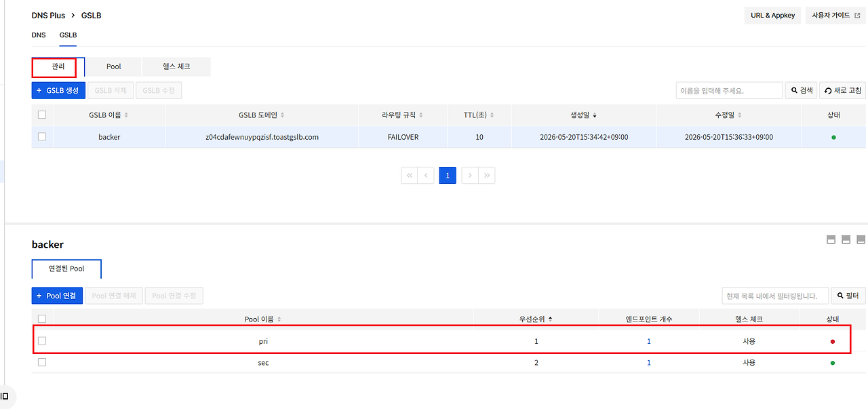Screen dimensions: 868x409
Task: Click the sec pool name
Action: (263, 363)
